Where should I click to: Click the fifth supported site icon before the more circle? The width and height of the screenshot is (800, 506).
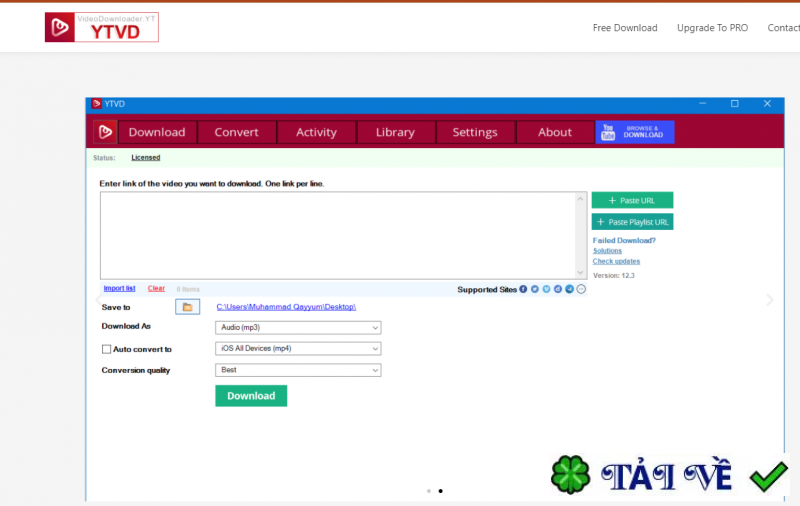[569, 289]
